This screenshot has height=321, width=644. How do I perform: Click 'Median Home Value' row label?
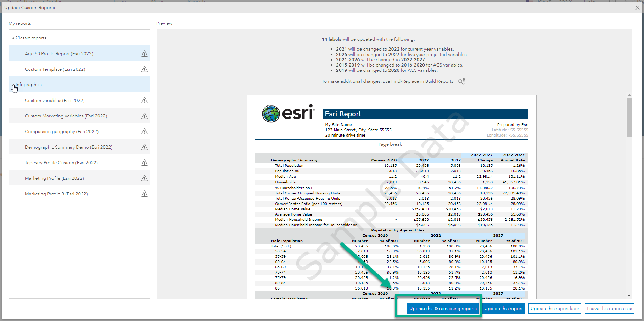pyautogui.click(x=293, y=209)
